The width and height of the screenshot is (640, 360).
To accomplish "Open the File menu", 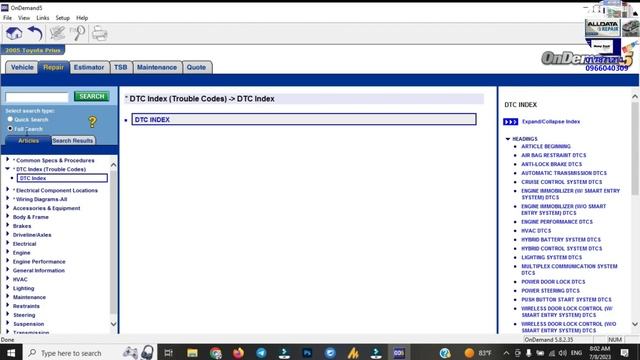I will 7,18.
